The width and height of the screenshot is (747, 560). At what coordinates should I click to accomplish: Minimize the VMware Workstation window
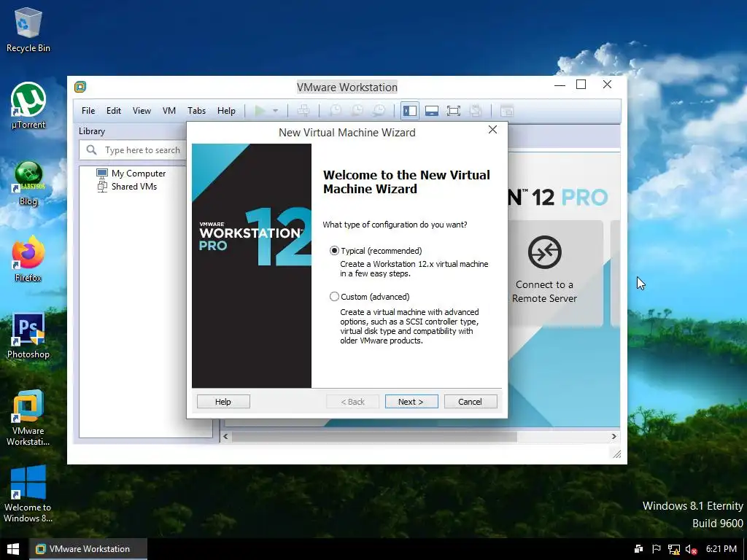[560, 85]
